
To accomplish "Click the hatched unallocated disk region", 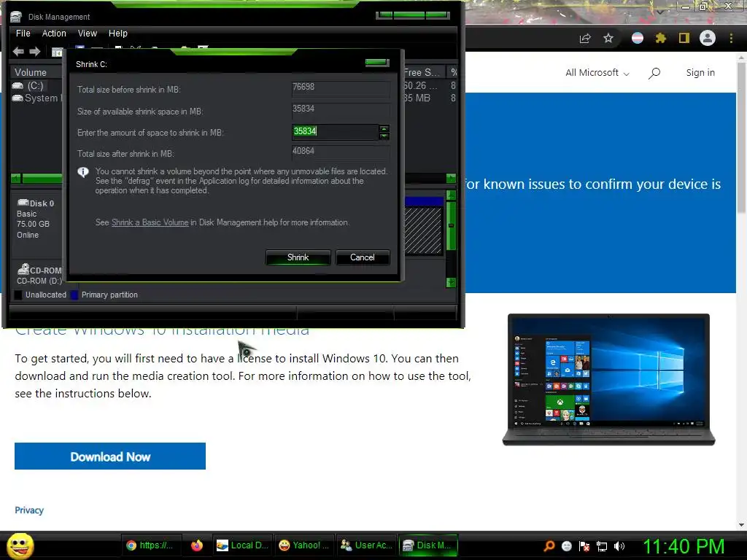I will [423, 230].
